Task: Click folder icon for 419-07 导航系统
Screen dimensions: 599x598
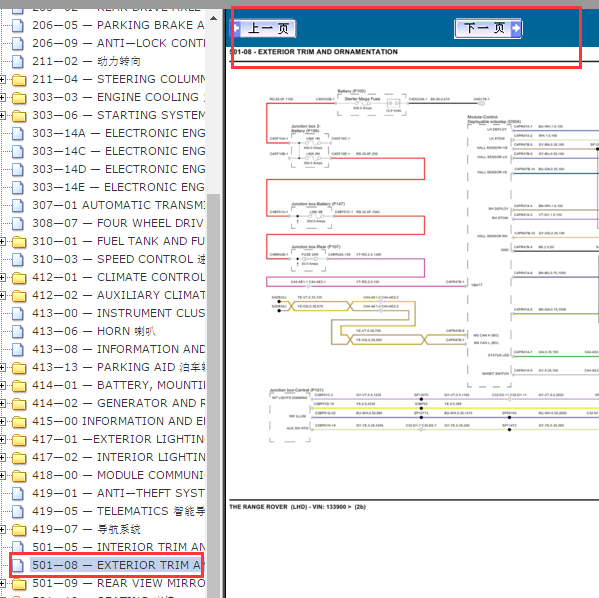Action: [19, 530]
